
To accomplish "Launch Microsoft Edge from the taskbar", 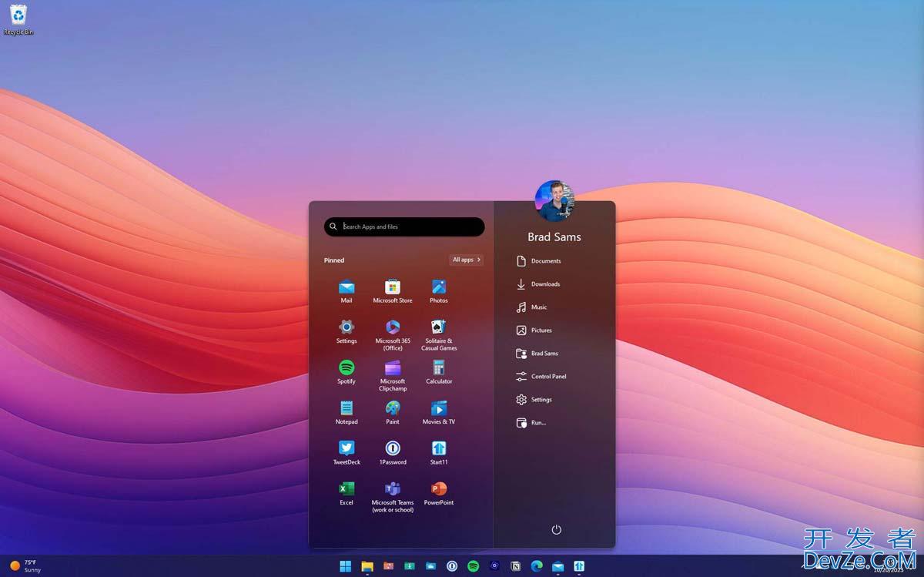I will pyautogui.click(x=537, y=566).
